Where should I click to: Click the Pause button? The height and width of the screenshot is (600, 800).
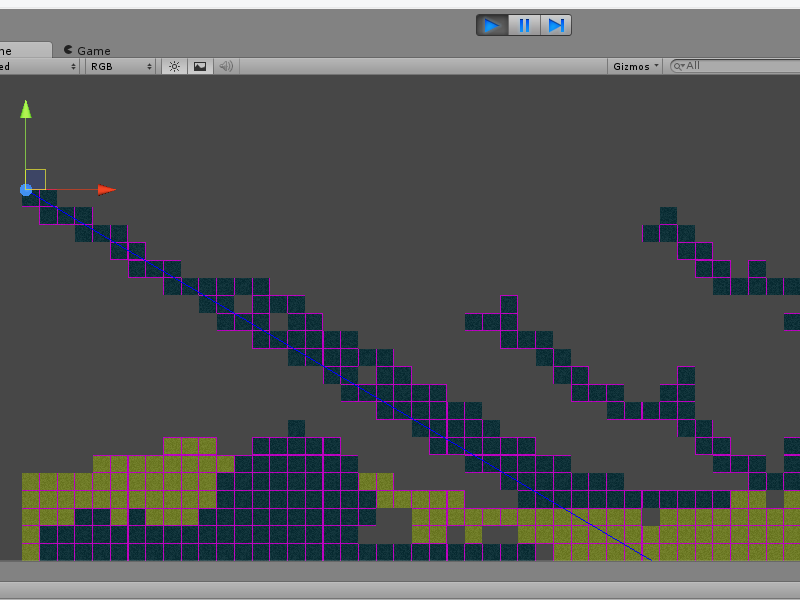click(524, 25)
